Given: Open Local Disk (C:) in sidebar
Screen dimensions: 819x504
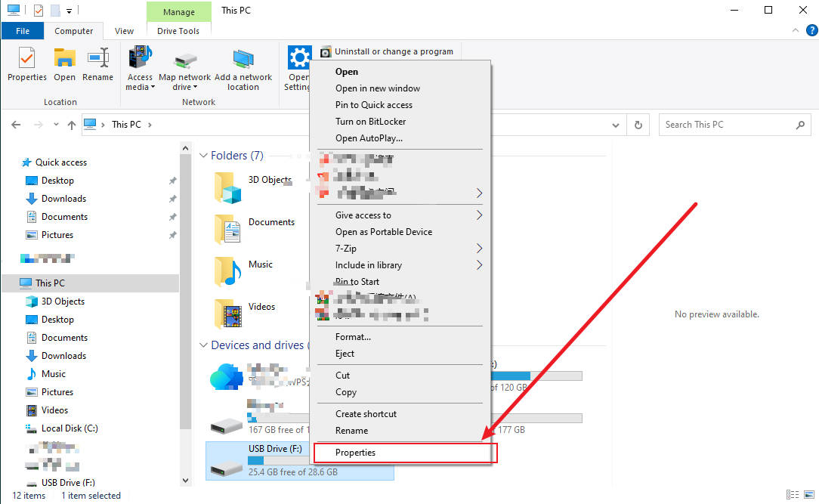Looking at the screenshot, I should (x=70, y=428).
